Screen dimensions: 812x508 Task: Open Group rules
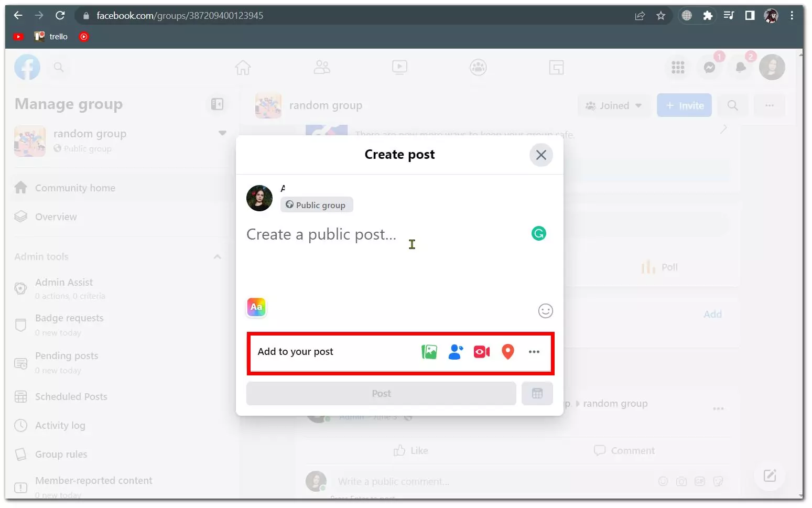120,455
